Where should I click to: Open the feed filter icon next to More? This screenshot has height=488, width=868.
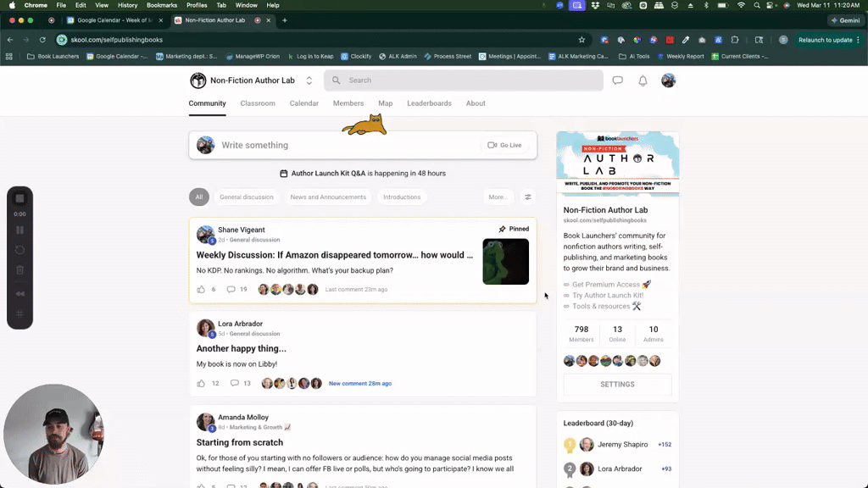[527, 197]
